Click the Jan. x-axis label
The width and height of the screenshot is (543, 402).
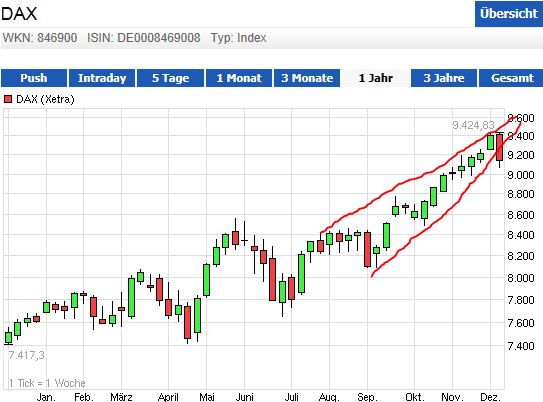coord(46,397)
